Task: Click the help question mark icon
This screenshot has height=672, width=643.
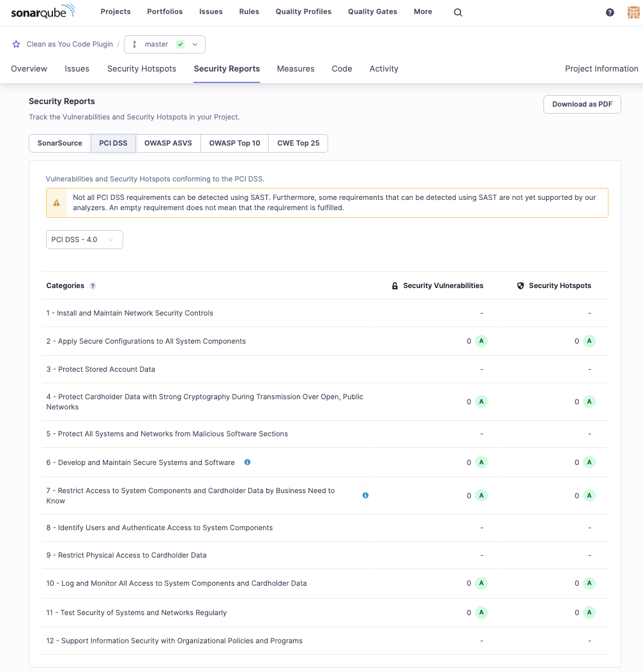Action: pyautogui.click(x=609, y=11)
